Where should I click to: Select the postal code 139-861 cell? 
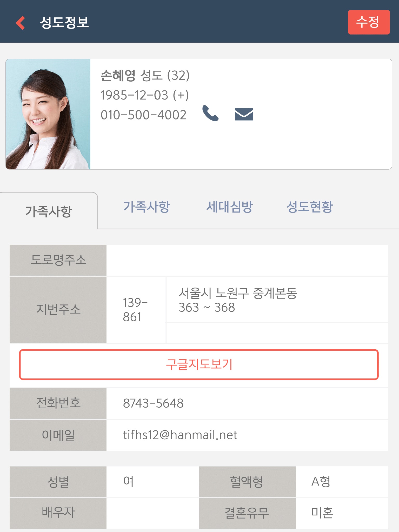(x=136, y=310)
